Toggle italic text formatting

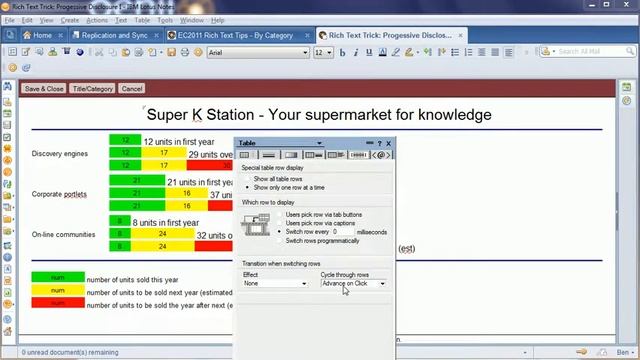coord(356,53)
